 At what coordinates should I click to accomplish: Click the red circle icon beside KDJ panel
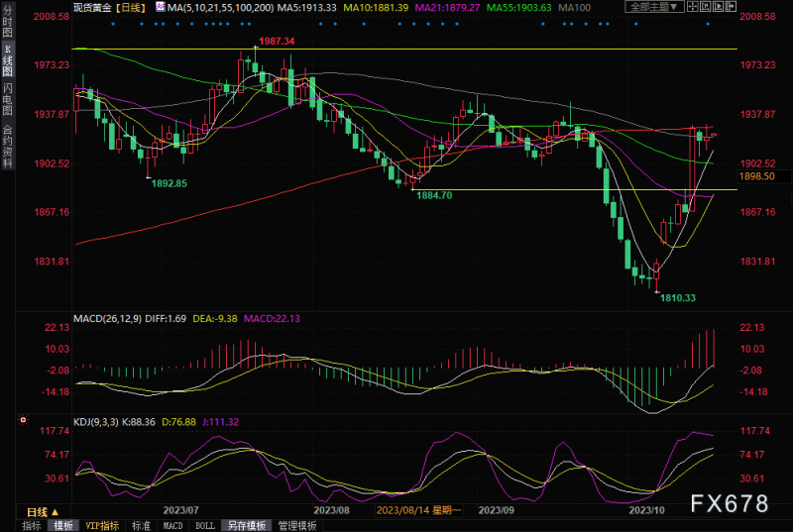click(23, 421)
